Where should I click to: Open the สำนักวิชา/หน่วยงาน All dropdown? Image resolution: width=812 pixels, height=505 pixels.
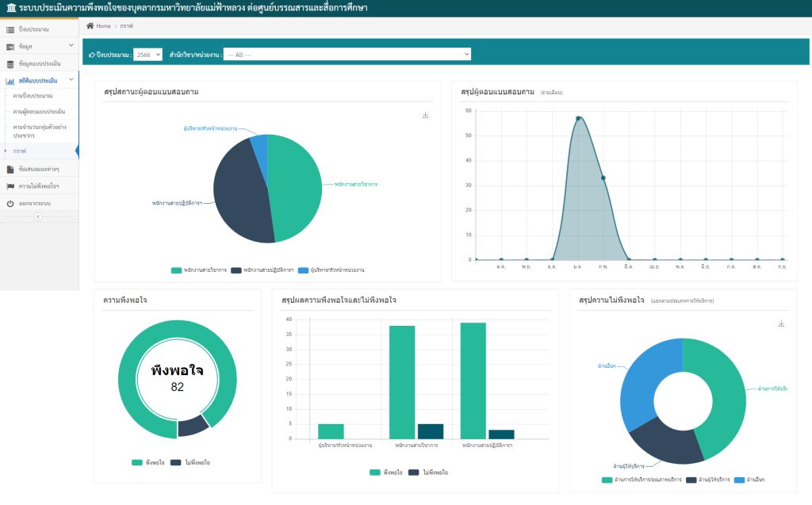347,54
